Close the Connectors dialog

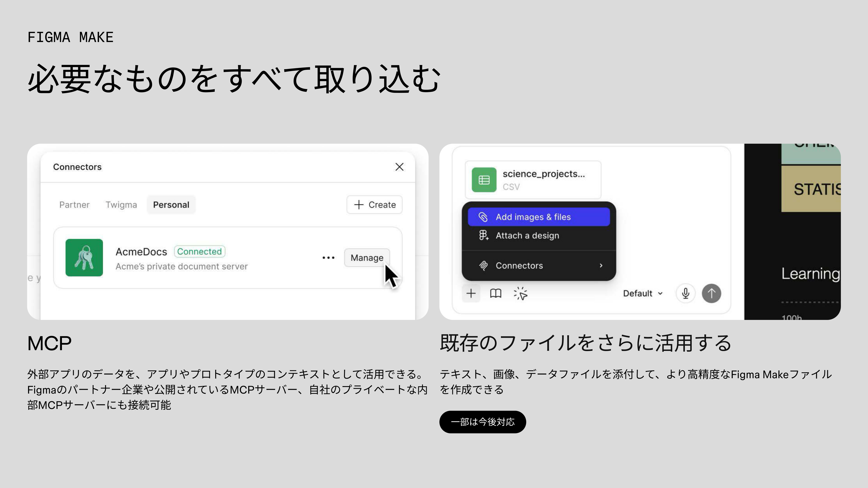399,167
